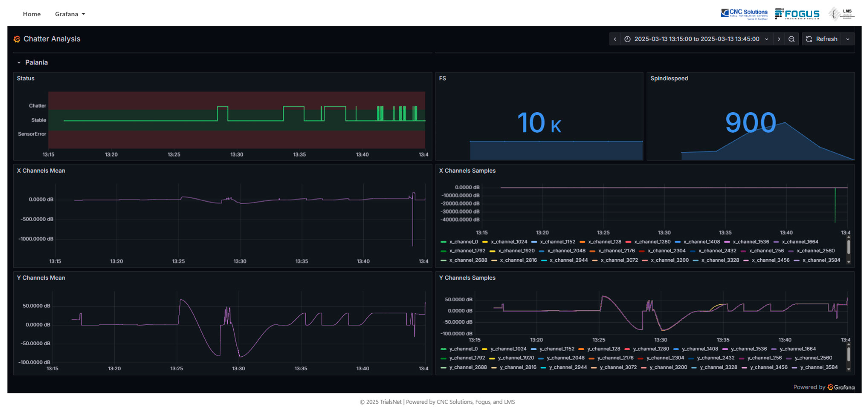Toggle the x_channel_0 series in legend
Screen dimensions: 868x409
coord(463,242)
